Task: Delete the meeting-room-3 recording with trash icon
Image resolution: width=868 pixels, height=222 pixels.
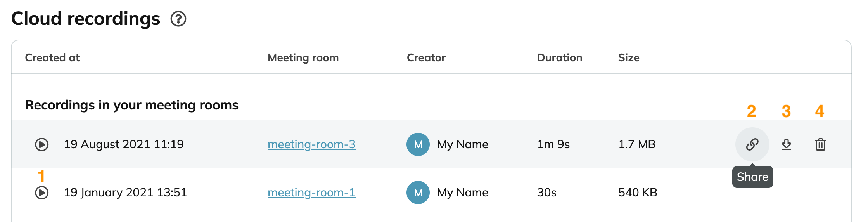Action: pyautogui.click(x=820, y=144)
